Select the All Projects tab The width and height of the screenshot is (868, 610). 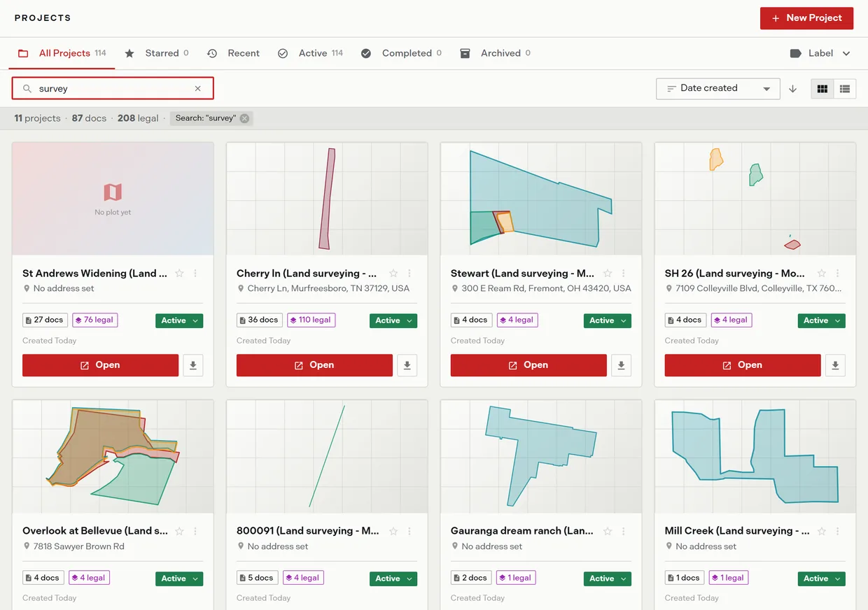[62, 53]
